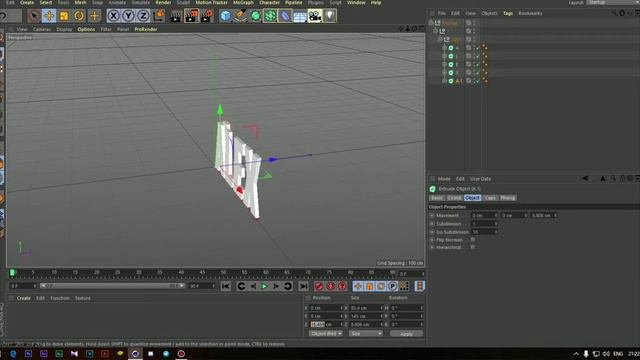Select the Scale tool
Image resolution: width=640 pixels, height=360 pixels.
(x=64, y=16)
